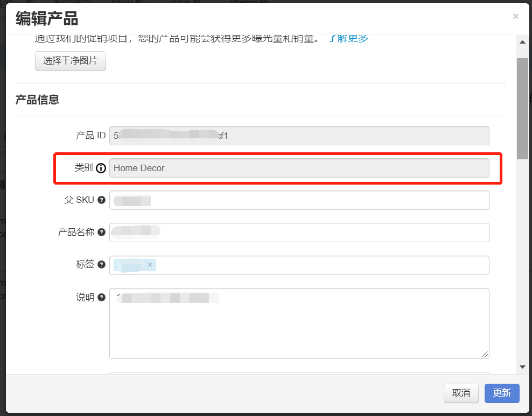Click the question mark beside 产品名称

tap(102, 232)
